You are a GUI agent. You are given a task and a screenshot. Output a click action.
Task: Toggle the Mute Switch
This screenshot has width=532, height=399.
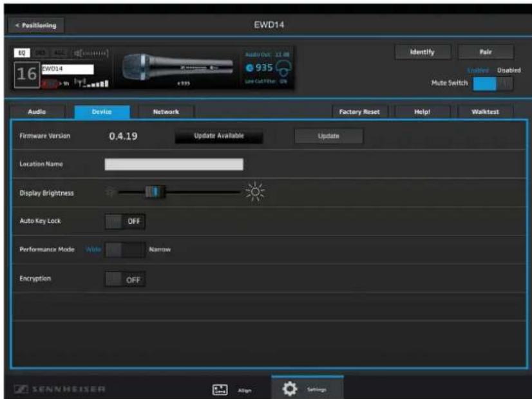(493, 84)
